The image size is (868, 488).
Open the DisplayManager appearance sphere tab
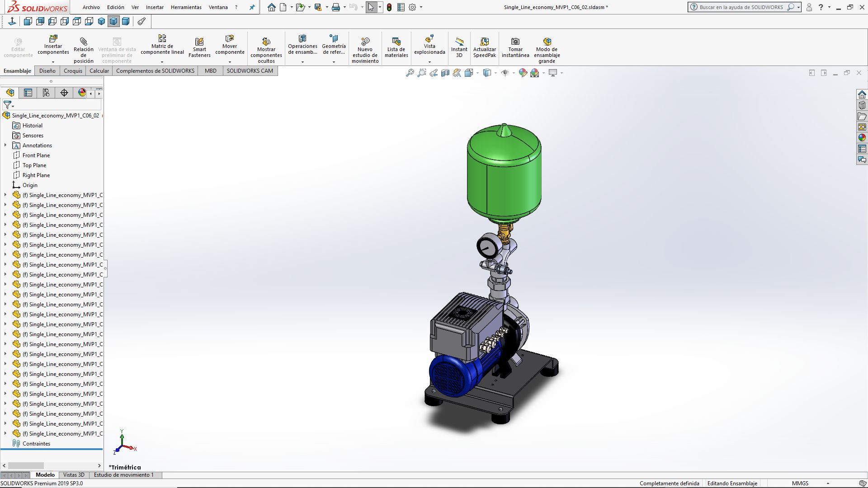click(x=82, y=93)
